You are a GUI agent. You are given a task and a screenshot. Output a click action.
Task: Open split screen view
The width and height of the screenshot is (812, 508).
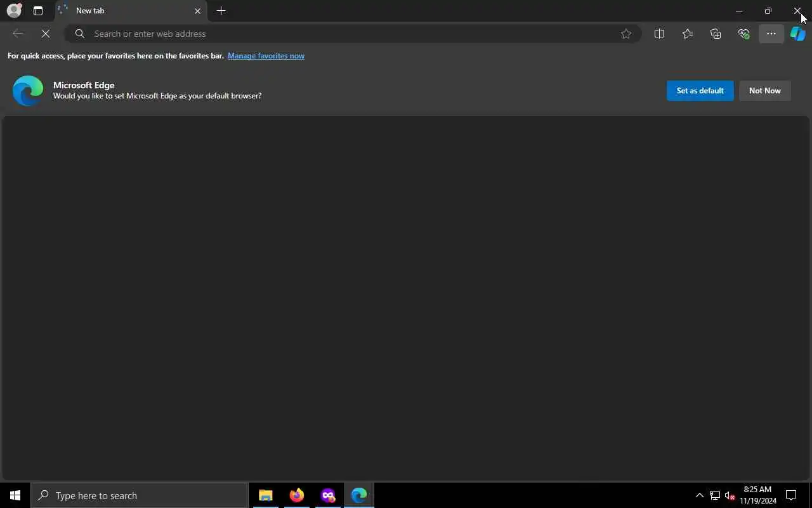659,34
